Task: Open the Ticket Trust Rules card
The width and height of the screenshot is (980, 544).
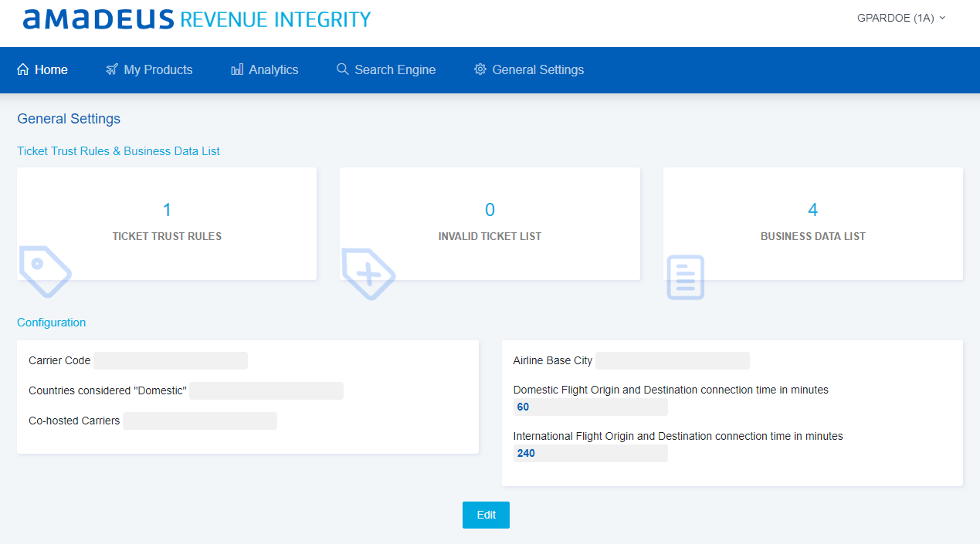Action: pyautogui.click(x=167, y=224)
